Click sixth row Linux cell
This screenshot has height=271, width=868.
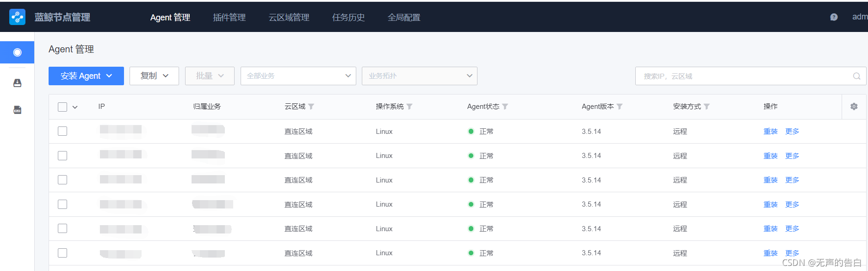[x=384, y=253]
